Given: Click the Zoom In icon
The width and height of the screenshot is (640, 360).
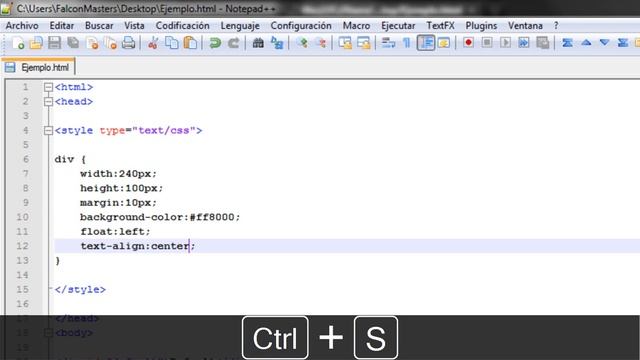Looking at the screenshot, I should [x=302, y=42].
